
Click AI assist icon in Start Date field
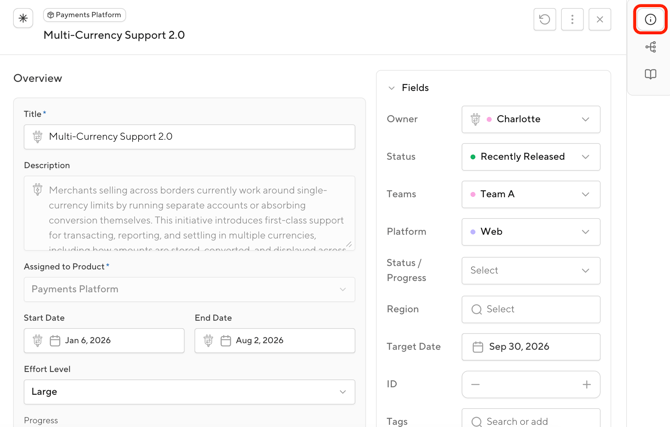coord(38,341)
